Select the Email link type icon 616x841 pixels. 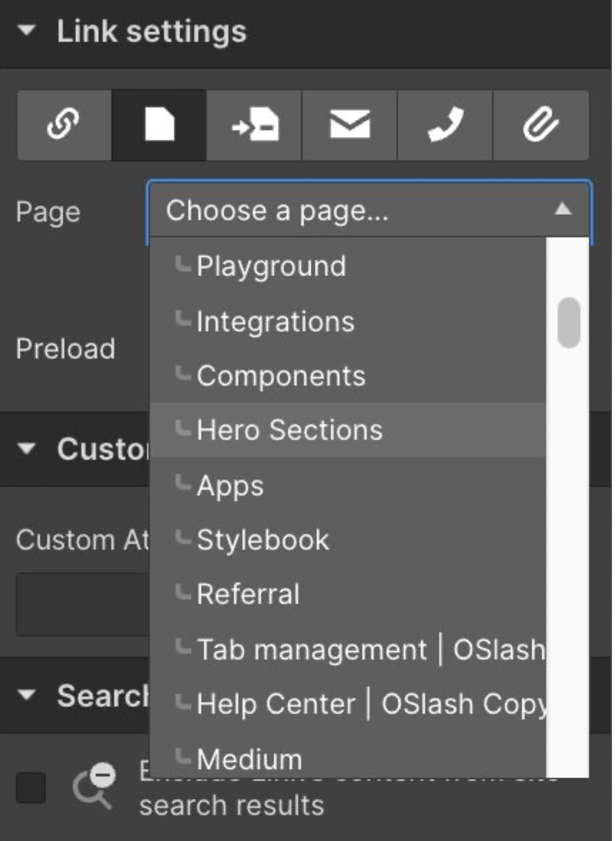350,125
